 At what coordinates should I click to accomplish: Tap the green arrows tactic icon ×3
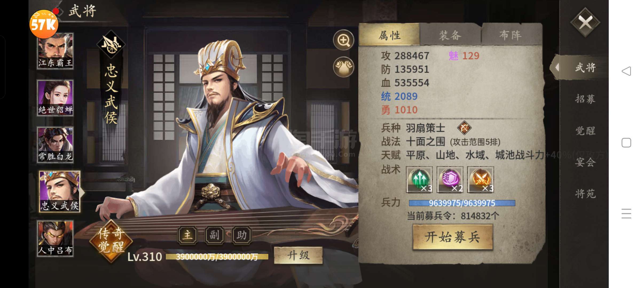click(x=419, y=179)
